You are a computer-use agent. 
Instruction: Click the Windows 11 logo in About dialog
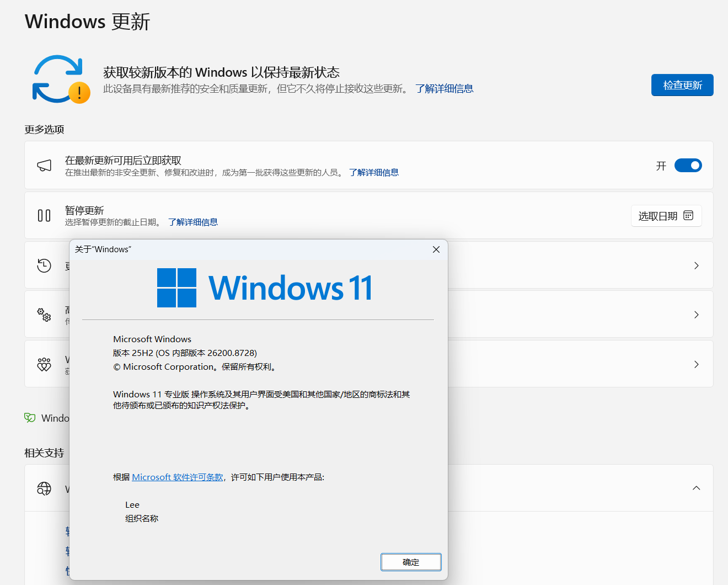tap(265, 288)
